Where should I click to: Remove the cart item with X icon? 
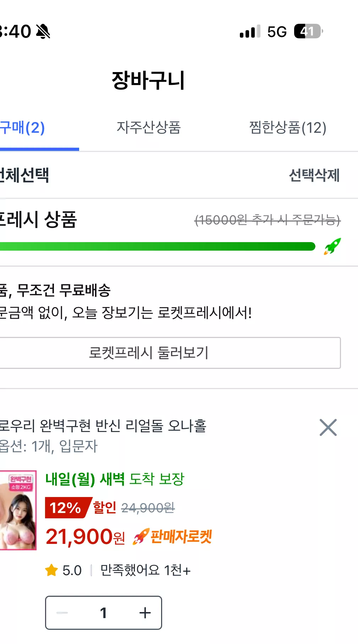(x=328, y=427)
